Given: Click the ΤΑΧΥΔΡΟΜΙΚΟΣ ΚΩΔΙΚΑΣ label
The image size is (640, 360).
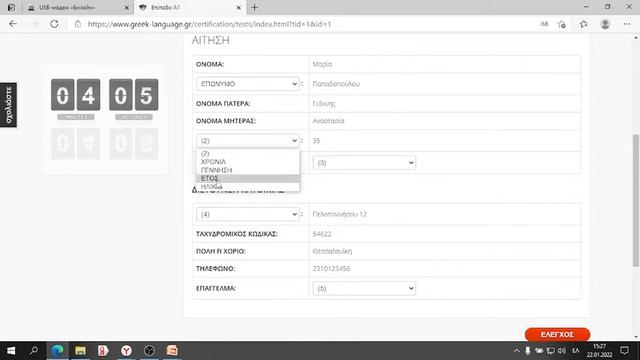Looking at the screenshot, I should point(237,234).
